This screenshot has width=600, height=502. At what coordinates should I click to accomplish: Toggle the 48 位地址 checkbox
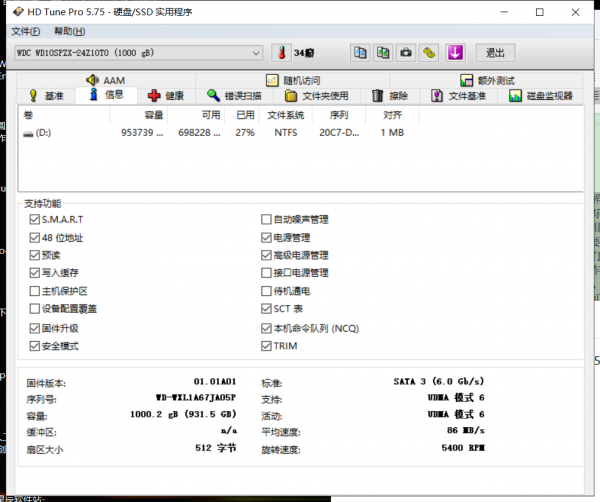click(x=34, y=238)
